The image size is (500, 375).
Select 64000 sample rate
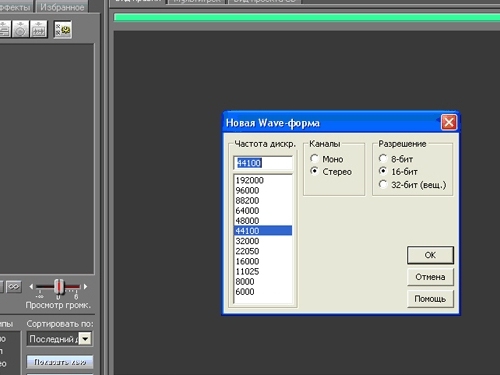point(263,211)
